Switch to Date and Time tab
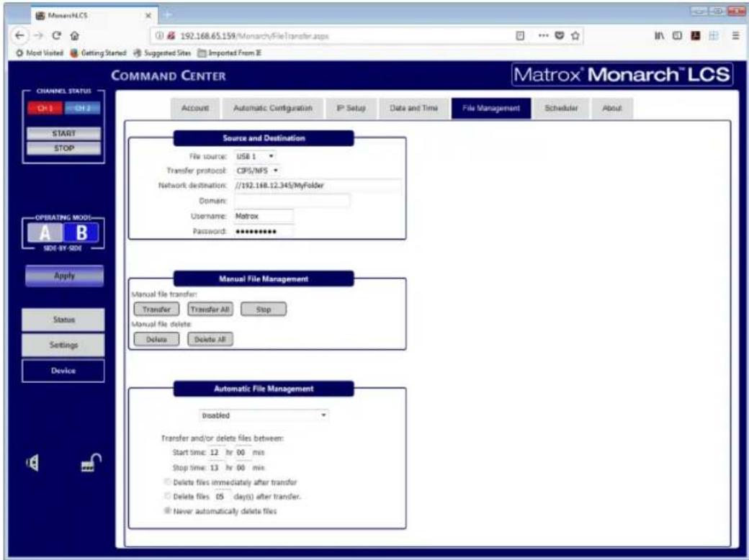Screen dimensions: 749x560 pos(413,109)
